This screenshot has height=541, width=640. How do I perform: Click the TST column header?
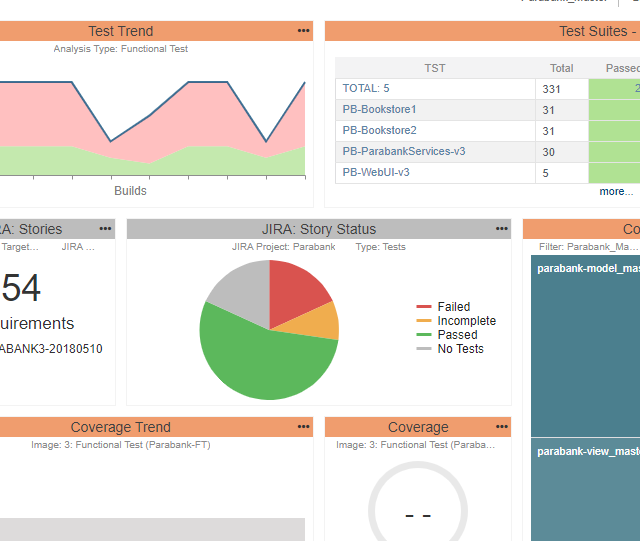(x=435, y=68)
